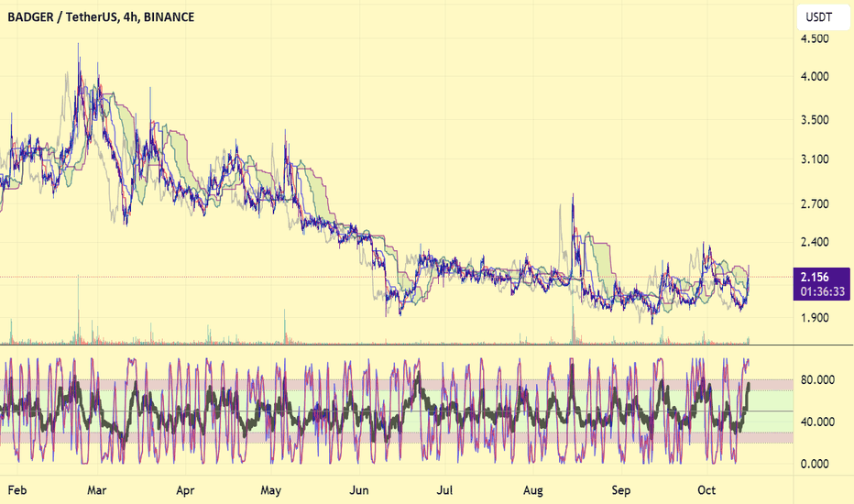
Task: Click the May label on time axis
Action: pos(270,490)
